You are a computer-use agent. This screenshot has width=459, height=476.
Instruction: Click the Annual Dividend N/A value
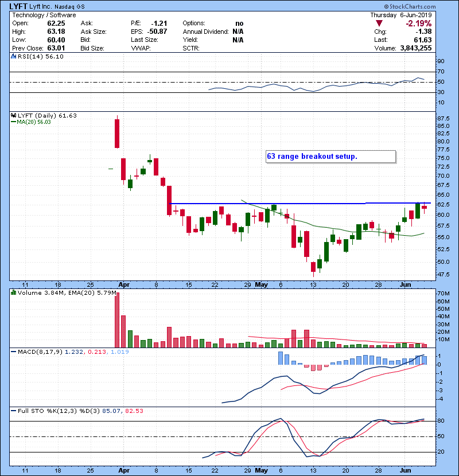pyautogui.click(x=238, y=32)
